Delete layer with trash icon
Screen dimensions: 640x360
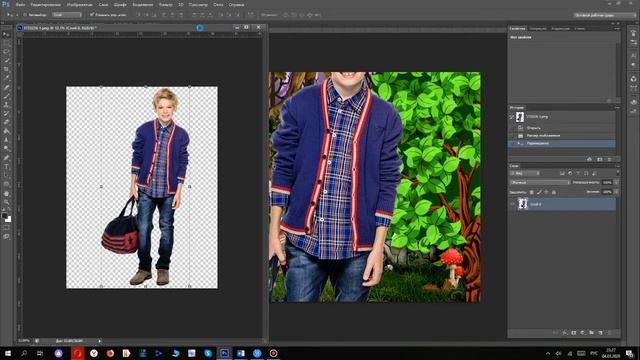tap(609, 333)
